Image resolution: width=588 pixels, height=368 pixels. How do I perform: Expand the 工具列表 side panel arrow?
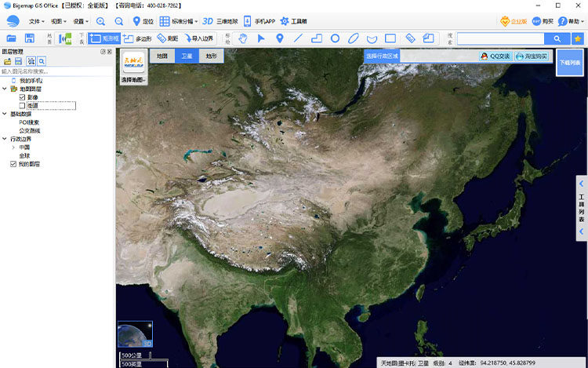point(581,184)
